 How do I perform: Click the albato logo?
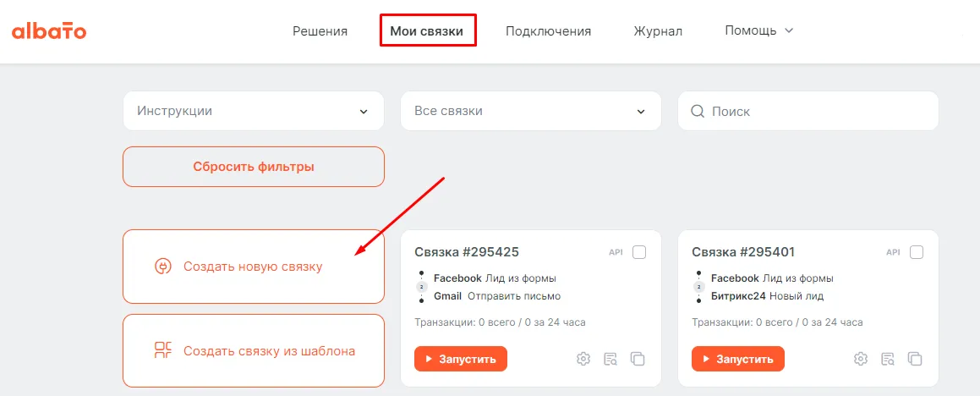[x=49, y=31]
